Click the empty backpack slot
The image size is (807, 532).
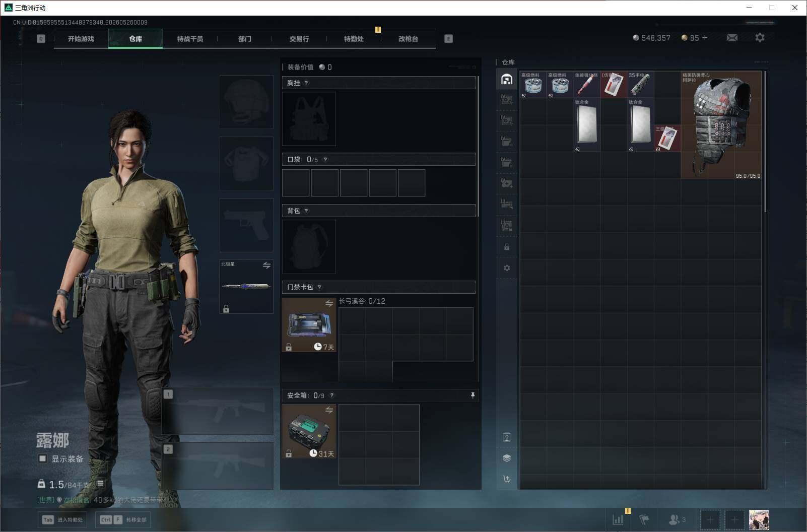pyautogui.click(x=309, y=246)
